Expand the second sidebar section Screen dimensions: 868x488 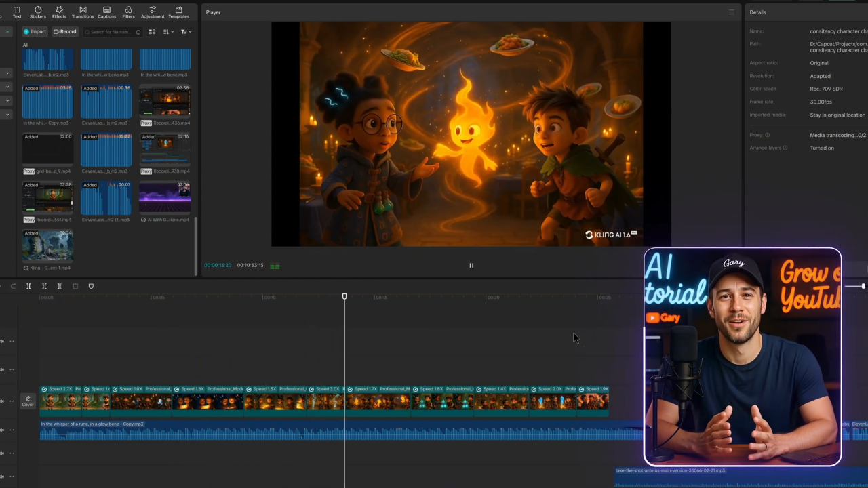tap(7, 73)
